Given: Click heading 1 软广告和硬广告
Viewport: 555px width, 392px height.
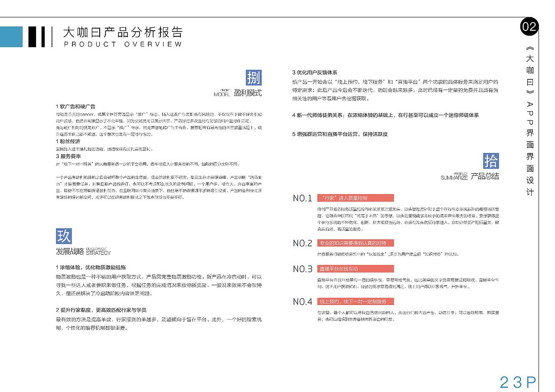Looking at the screenshot, I should click(75, 107).
